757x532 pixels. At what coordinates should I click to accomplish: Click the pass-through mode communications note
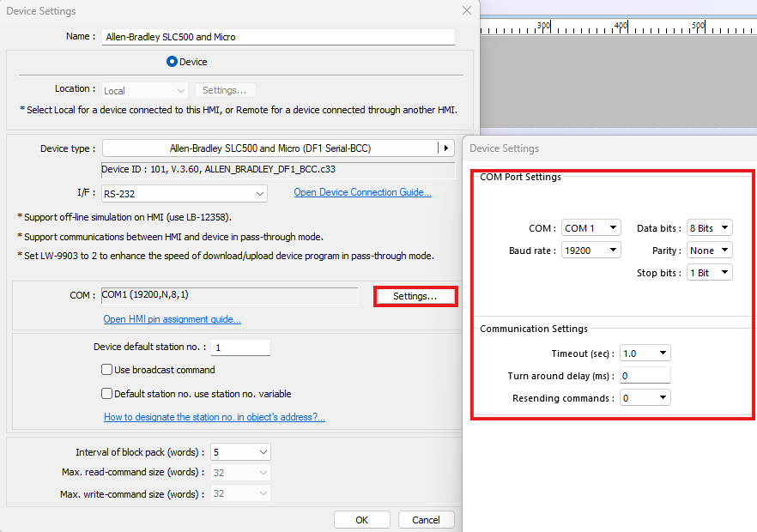(171, 237)
